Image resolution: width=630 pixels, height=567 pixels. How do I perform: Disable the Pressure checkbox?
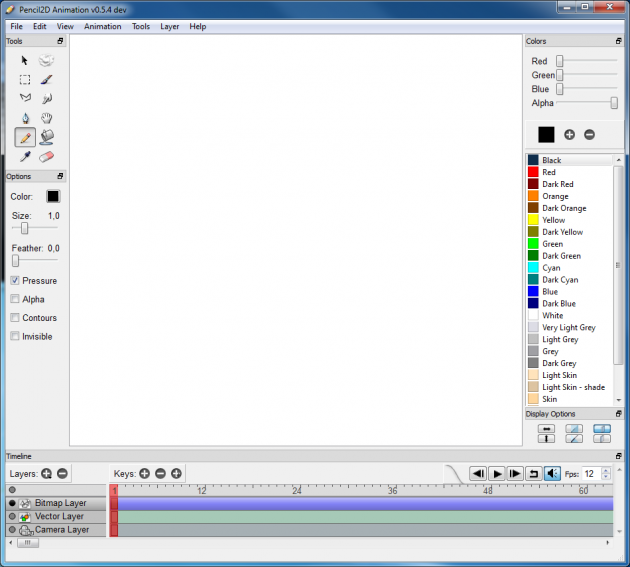pyautogui.click(x=15, y=281)
